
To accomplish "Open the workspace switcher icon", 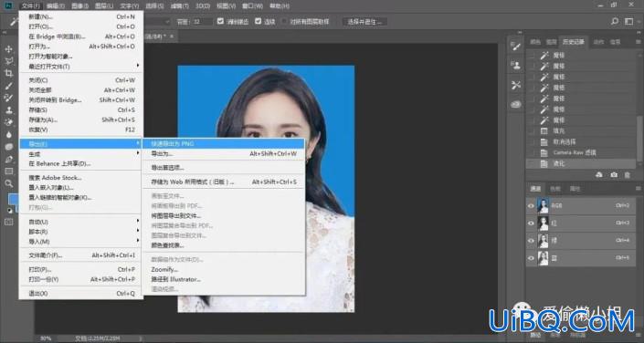I will pos(628,21).
